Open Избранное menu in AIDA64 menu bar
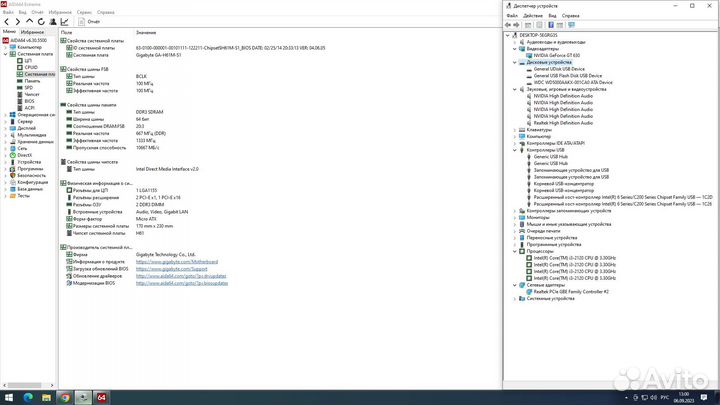 (60, 12)
